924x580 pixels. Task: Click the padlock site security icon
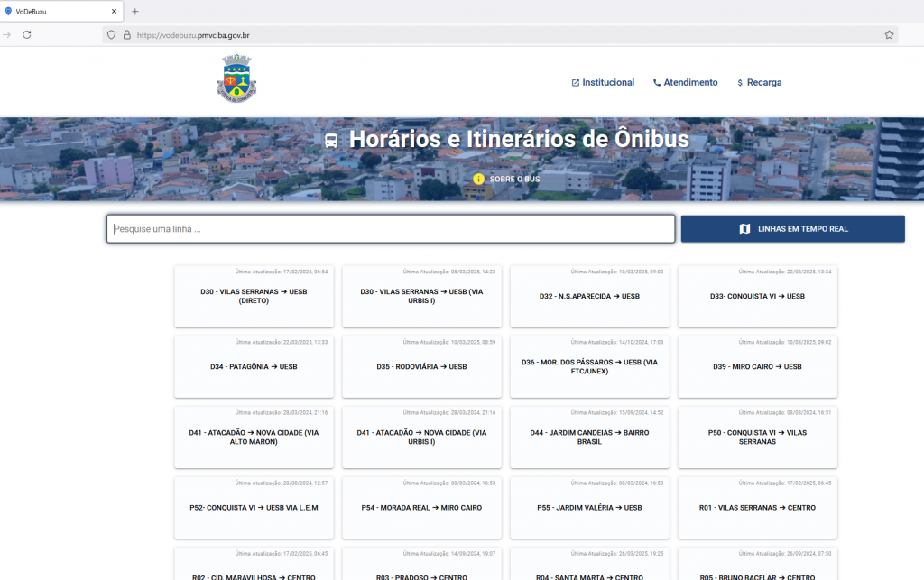point(127,35)
